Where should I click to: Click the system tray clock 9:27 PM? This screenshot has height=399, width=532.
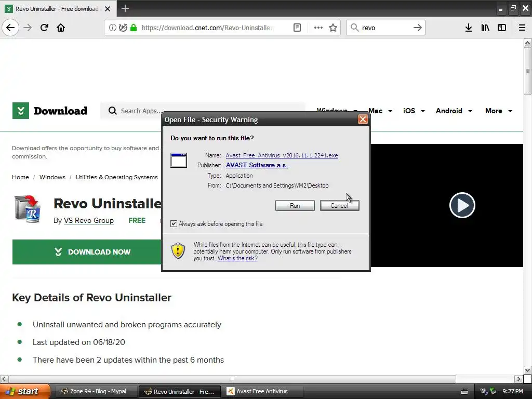513,391
